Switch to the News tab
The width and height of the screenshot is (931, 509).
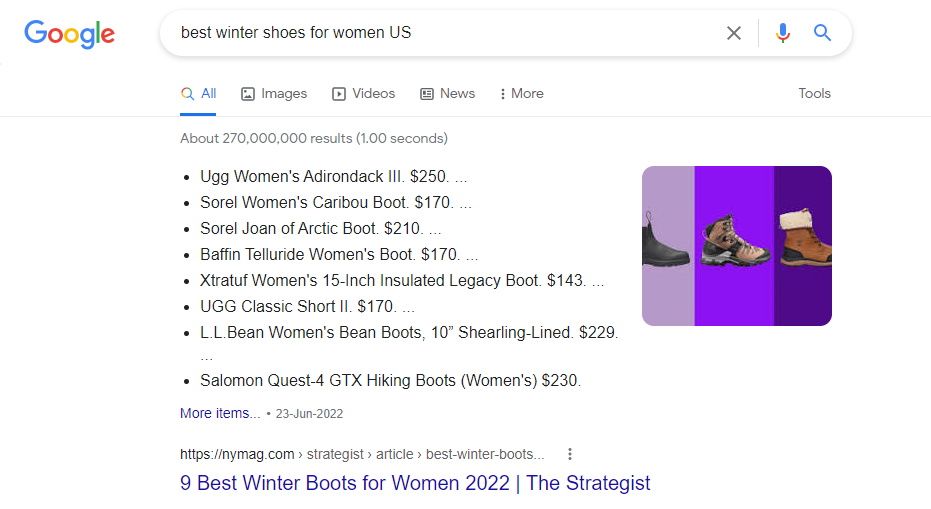click(x=457, y=93)
